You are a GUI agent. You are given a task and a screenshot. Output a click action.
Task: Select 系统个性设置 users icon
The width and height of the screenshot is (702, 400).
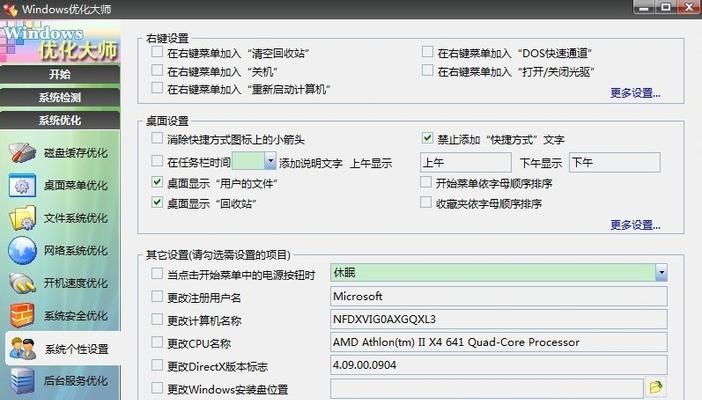click(x=22, y=349)
